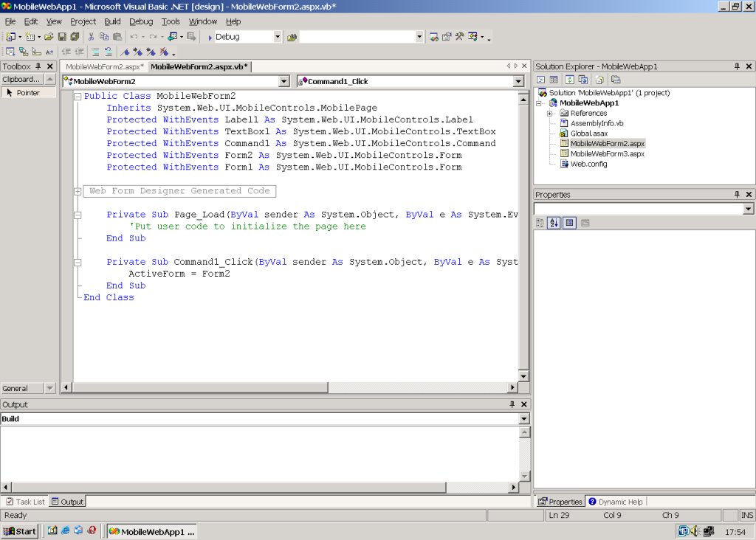Open the Toolbox hammer-and-wrench toolbar icon
Viewport: 756px width, 540px height.
[x=459, y=37]
